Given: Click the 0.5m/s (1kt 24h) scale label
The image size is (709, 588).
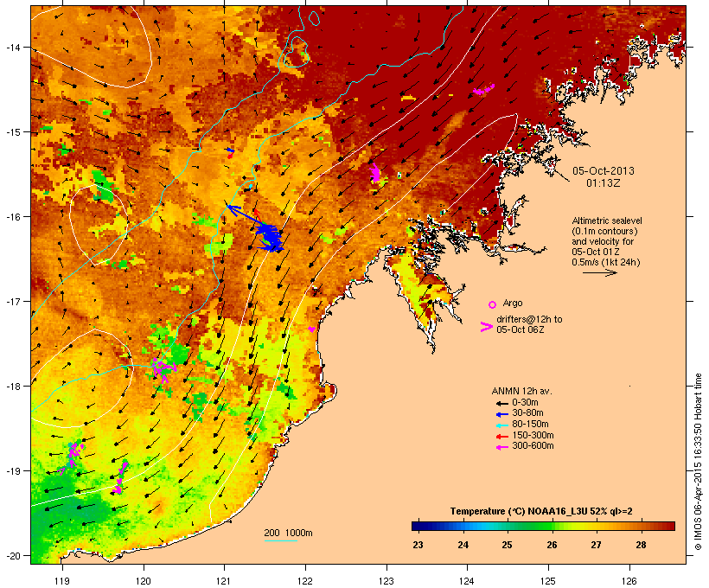Looking at the screenshot, I should pyautogui.click(x=606, y=262).
